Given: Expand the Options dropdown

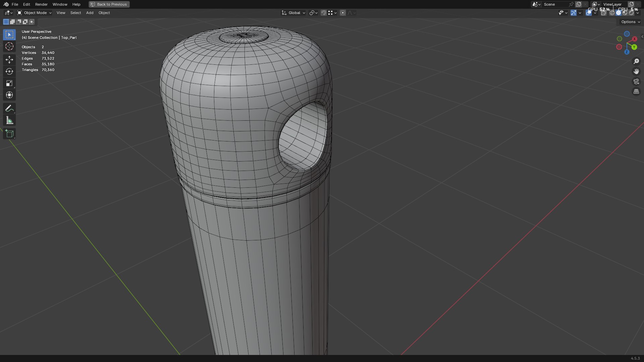Looking at the screenshot, I should 630,22.
